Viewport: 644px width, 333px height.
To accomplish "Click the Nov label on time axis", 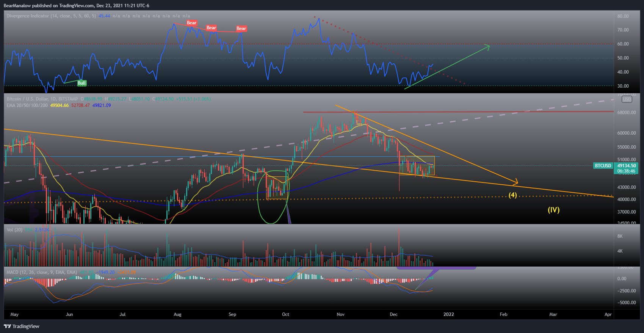I will tap(340, 314).
